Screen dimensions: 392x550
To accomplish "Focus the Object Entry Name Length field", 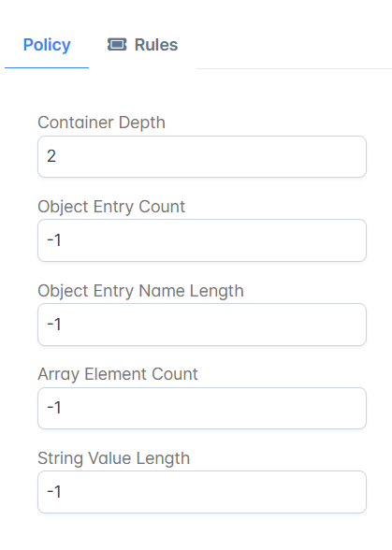I will [202, 325].
